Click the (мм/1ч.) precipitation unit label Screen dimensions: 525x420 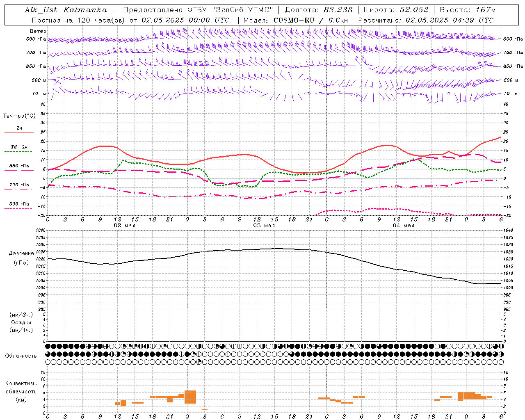tap(21, 330)
